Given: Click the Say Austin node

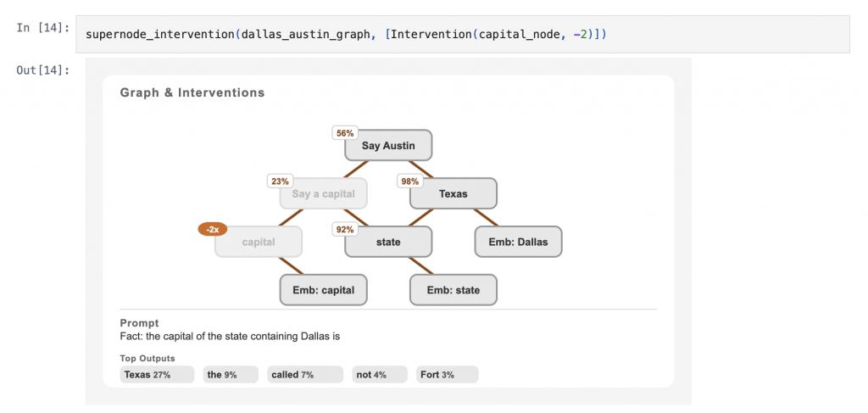Looking at the screenshot, I should tap(388, 146).
